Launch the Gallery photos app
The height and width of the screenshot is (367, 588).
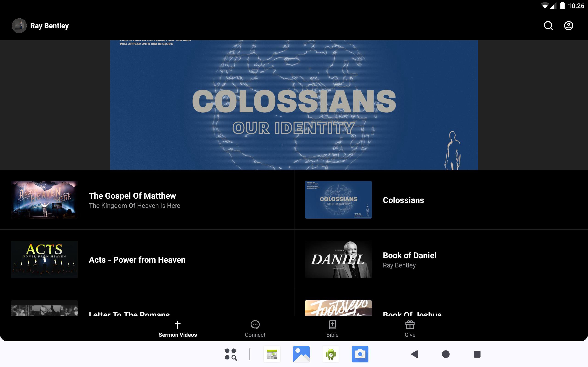click(x=301, y=354)
